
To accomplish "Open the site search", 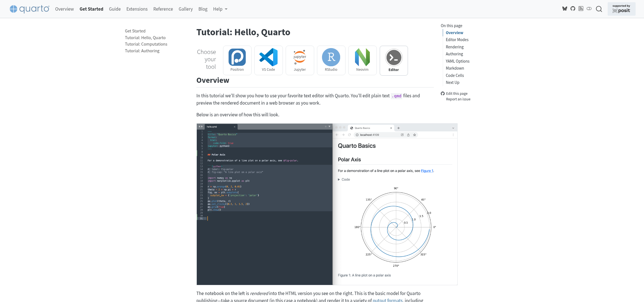I will click(599, 9).
